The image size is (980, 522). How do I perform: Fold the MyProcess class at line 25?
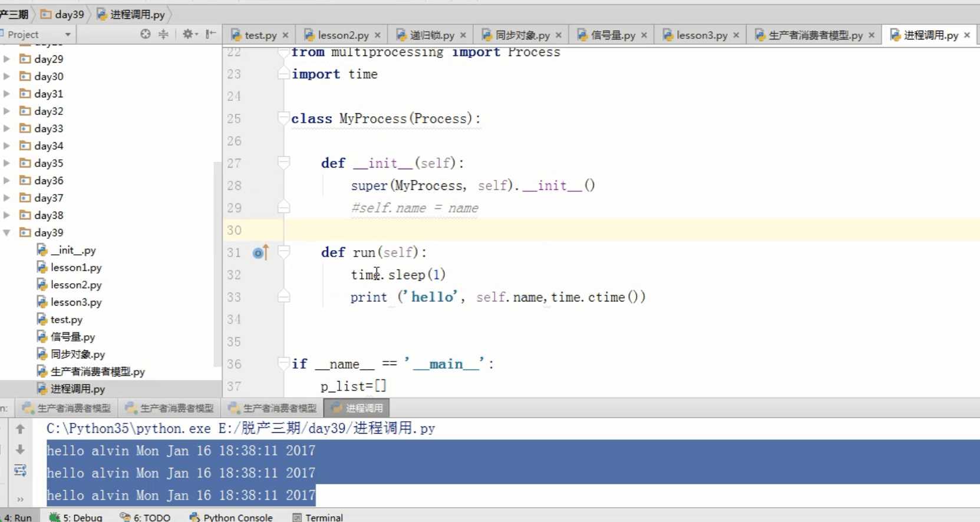(283, 118)
